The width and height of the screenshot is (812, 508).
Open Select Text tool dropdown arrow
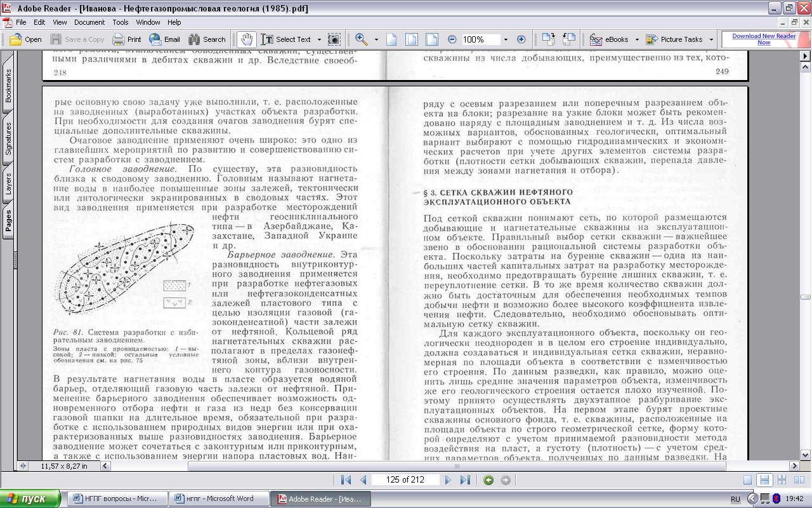pyautogui.click(x=318, y=39)
